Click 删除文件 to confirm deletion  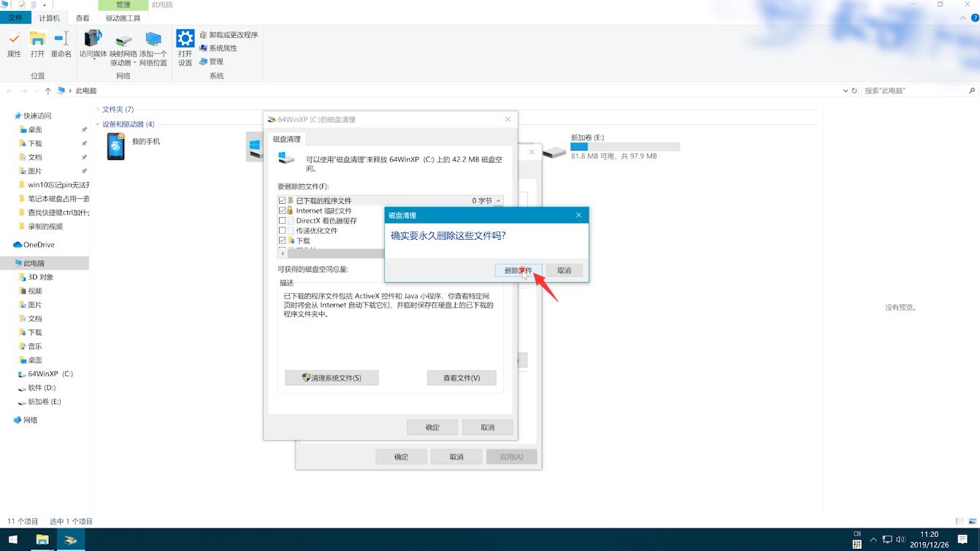point(518,270)
